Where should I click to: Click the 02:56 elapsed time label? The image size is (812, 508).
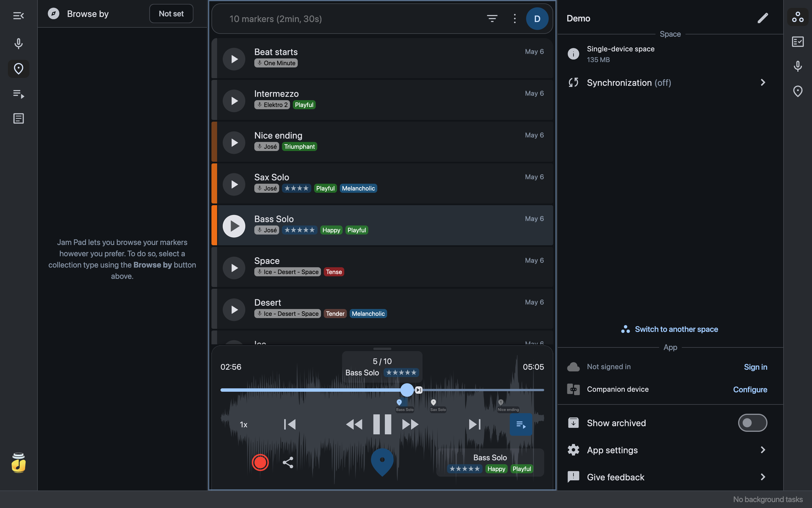point(231,367)
